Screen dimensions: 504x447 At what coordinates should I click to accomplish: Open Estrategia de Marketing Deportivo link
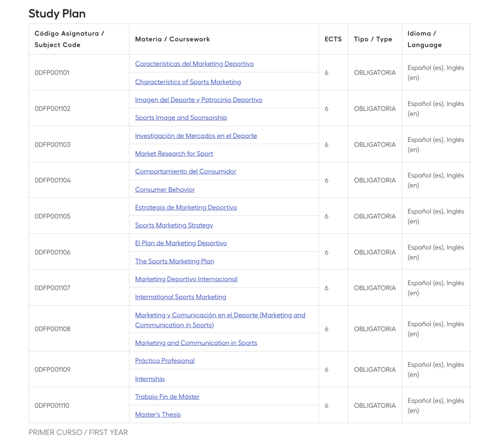(x=186, y=207)
